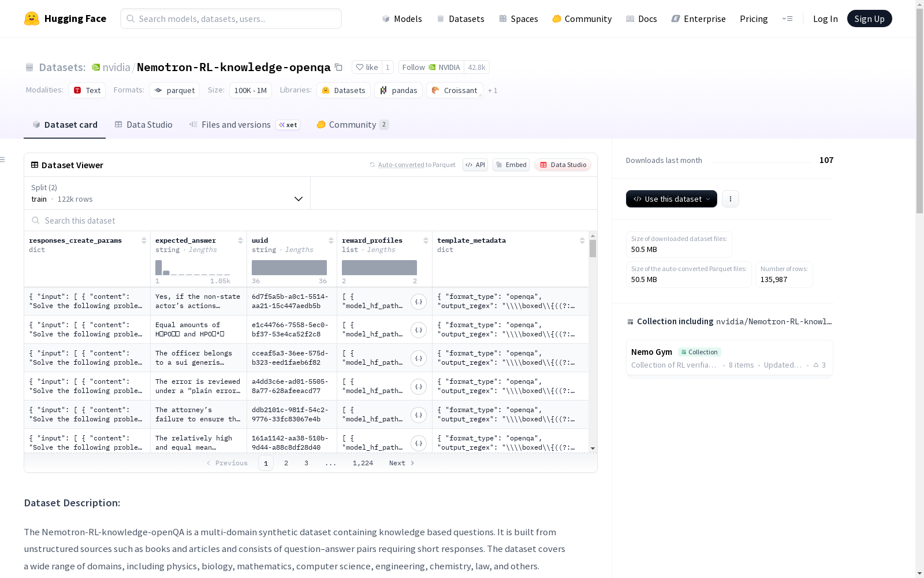924x578 pixels.
Task: Open the Split train dropdown
Action: click(167, 193)
